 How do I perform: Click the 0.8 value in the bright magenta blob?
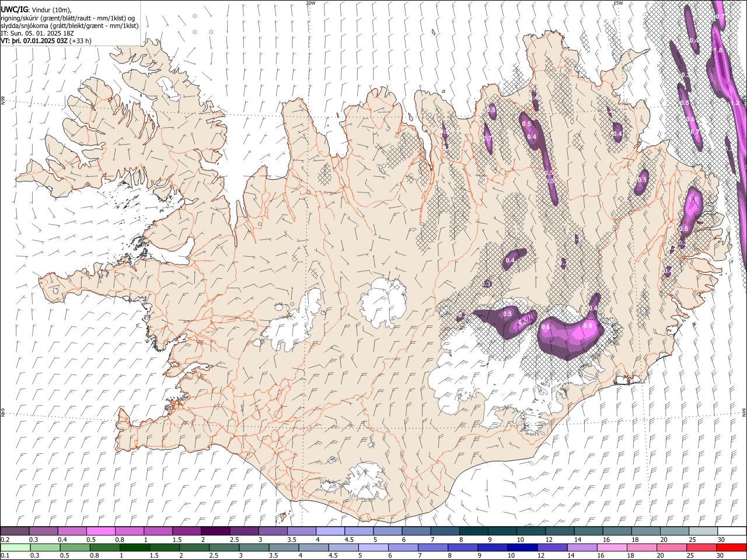click(x=588, y=325)
